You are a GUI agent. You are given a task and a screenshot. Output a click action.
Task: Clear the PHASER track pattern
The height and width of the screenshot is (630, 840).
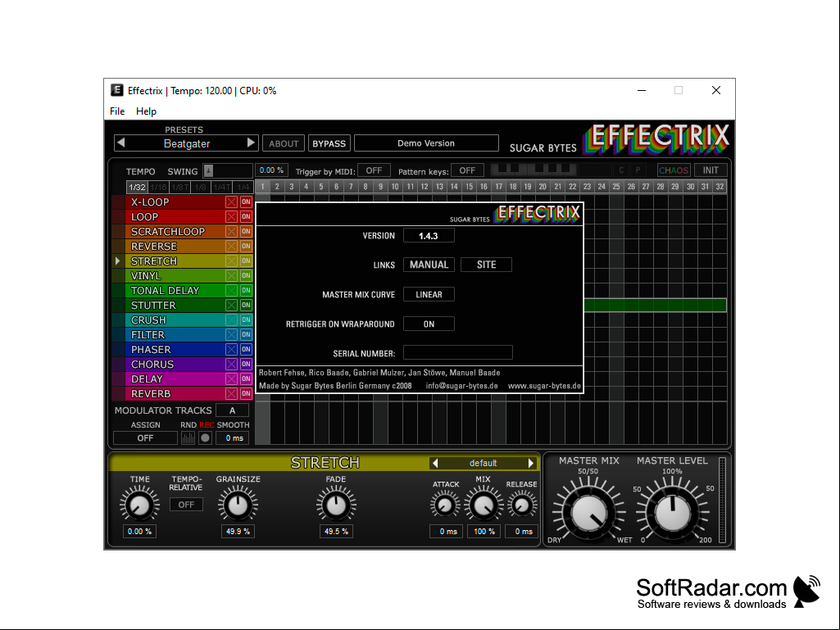click(x=231, y=349)
